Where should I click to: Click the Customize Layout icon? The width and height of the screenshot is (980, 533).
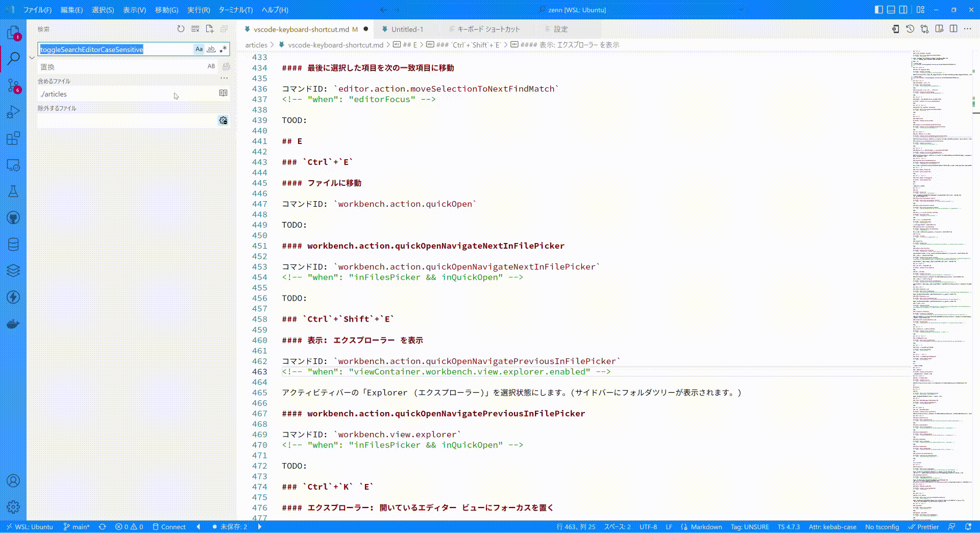coord(920,10)
